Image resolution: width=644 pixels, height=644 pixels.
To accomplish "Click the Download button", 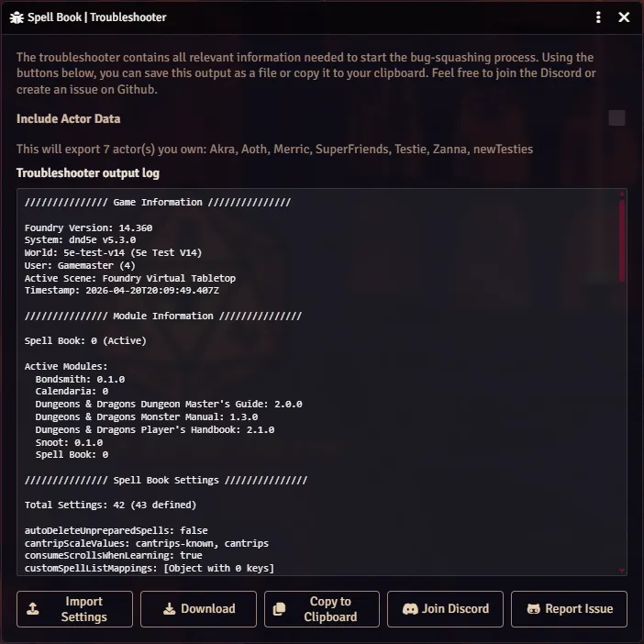I will pos(198,608).
